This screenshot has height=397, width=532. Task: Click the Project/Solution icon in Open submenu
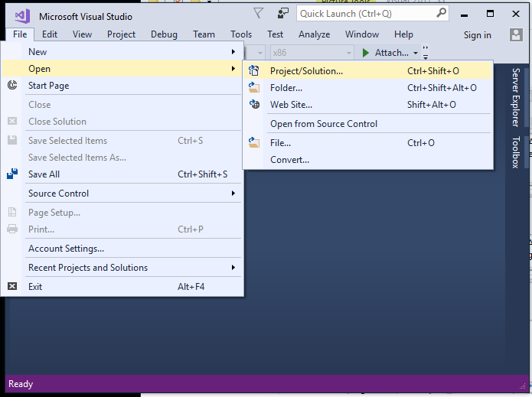point(254,71)
